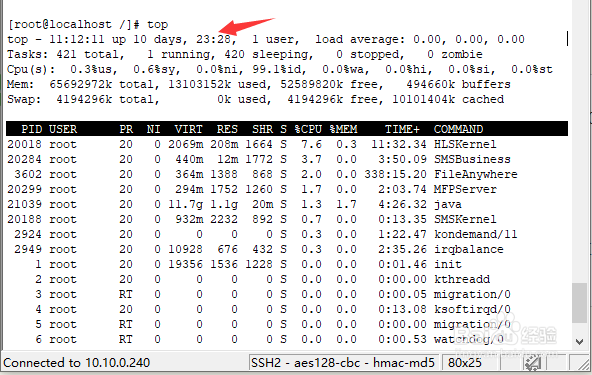Image resolution: width=592 pixels, height=375 pixels.
Task: Click '494660k buffers' value
Action: tap(458, 84)
